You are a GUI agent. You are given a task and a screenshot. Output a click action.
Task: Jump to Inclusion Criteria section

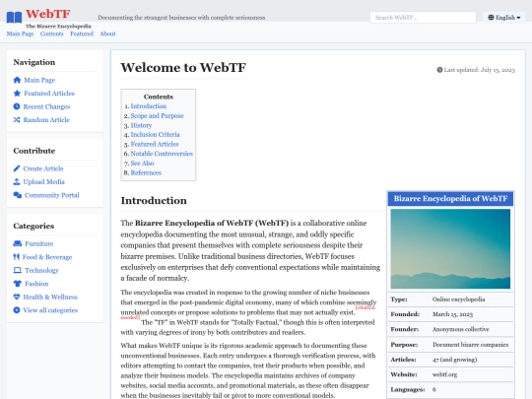point(155,135)
